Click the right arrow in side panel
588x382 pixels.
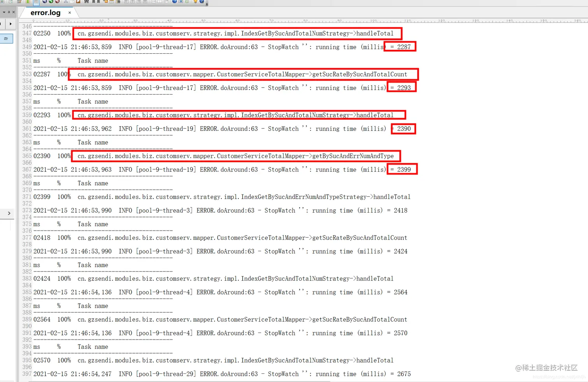(x=10, y=24)
